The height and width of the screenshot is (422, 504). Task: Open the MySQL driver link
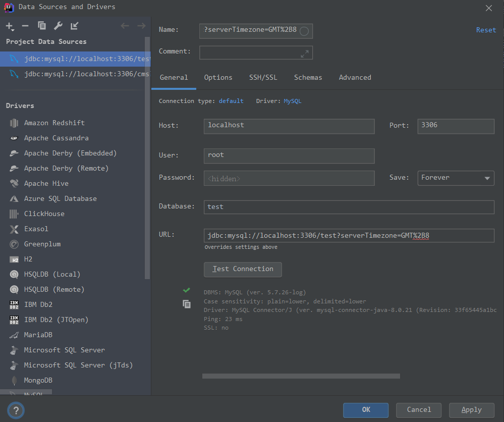click(x=293, y=101)
